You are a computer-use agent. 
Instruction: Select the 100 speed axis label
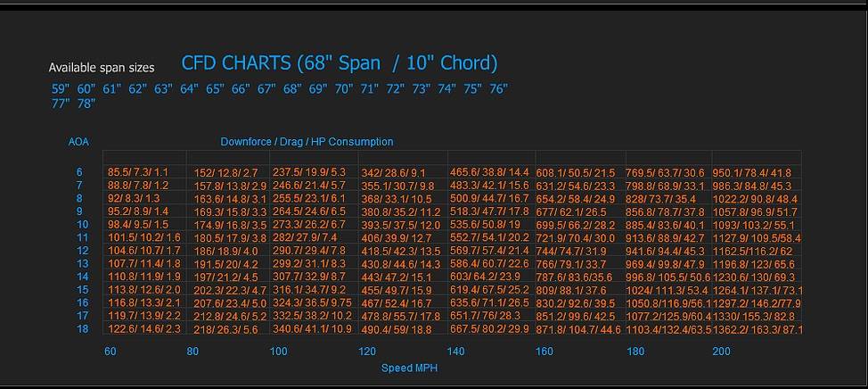278,352
